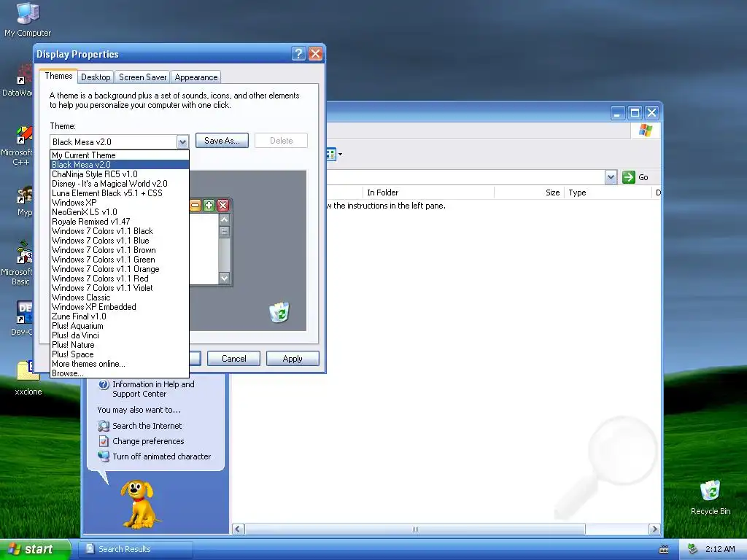Image resolution: width=747 pixels, height=560 pixels.
Task: Click the preview window's scroll up arrow
Action: coord(225,219)
